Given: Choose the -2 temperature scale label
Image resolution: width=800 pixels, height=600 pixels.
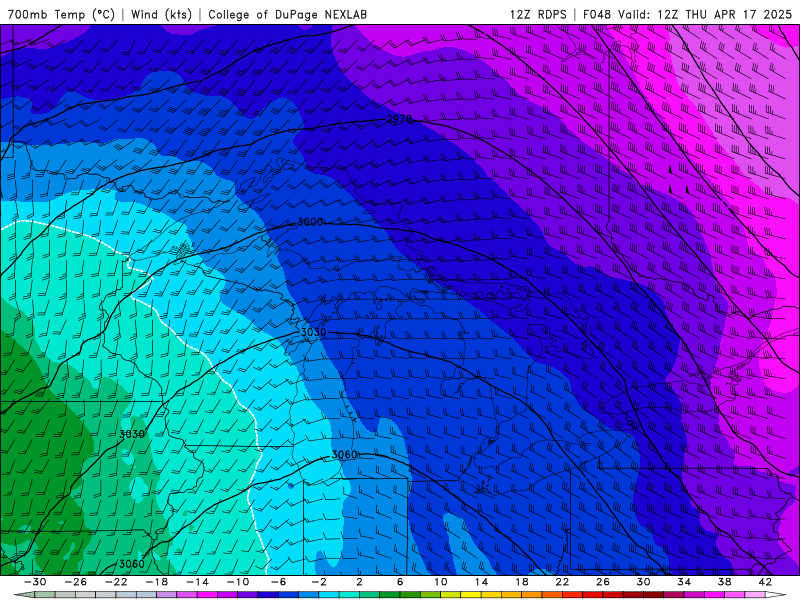Looking at the screenshot, I should (x=319, y=582).
